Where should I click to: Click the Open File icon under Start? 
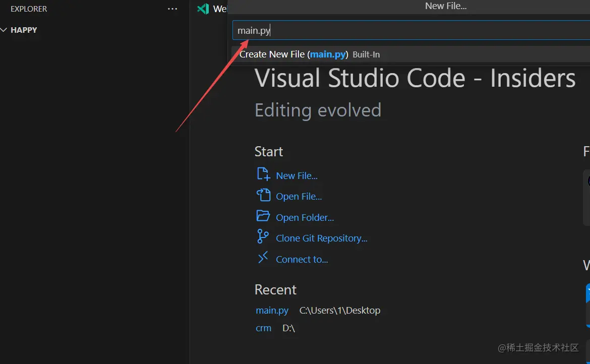[x=263, y=195]
